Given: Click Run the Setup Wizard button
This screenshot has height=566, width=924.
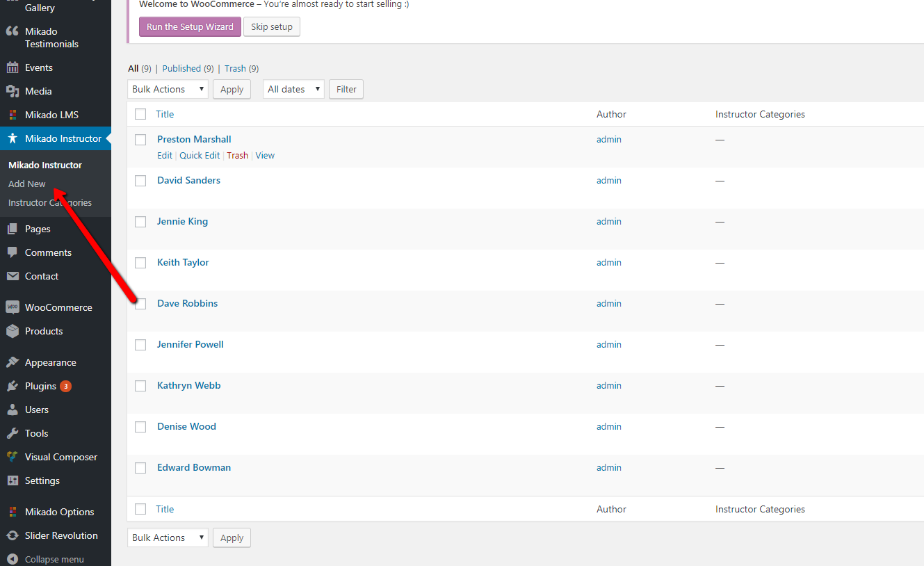Looking at the screenshot, I should click(190, 26).
